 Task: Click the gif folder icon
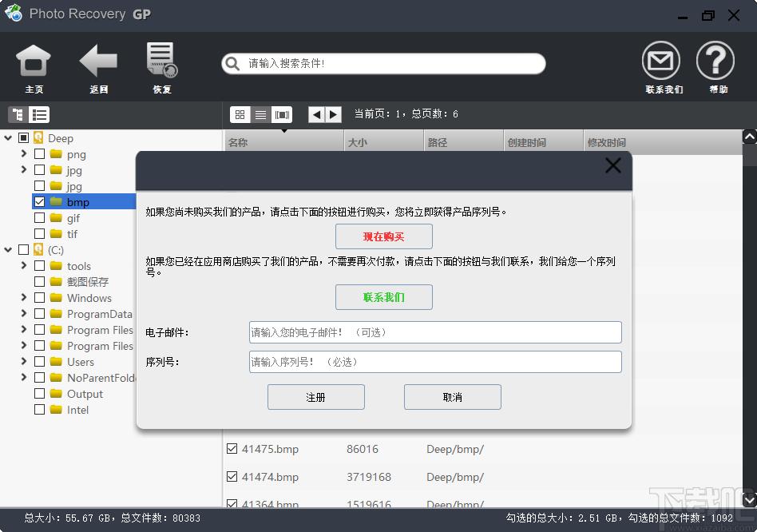pos(56,218)
